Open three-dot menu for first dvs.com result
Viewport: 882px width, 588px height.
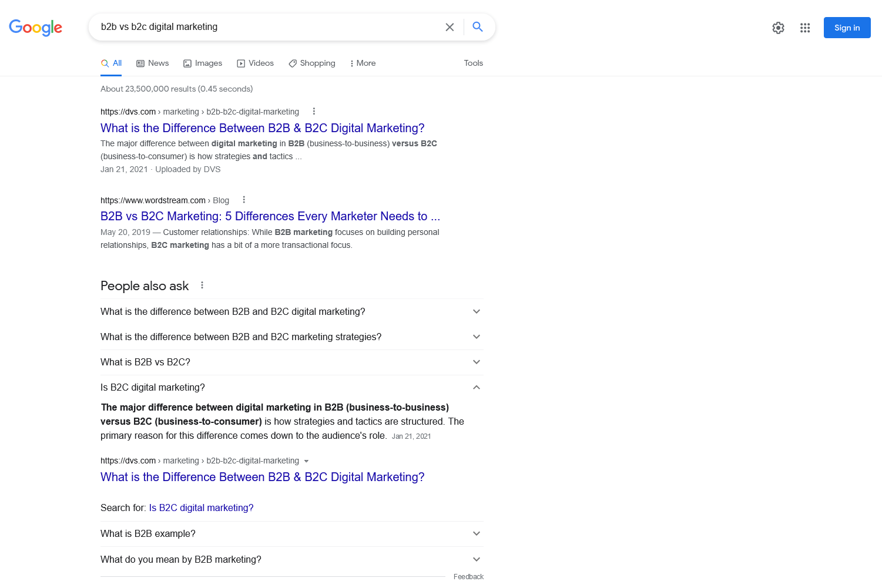point(314,111)
